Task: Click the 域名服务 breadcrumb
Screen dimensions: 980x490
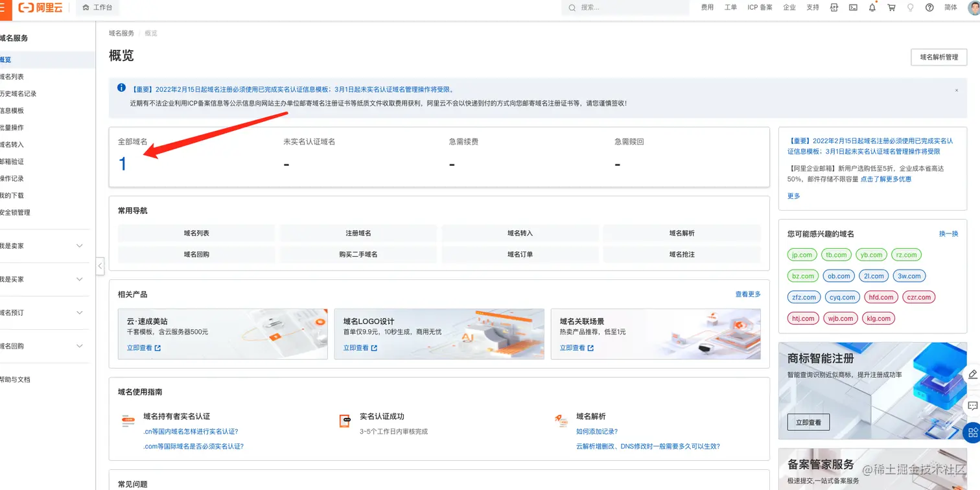Action: [x=121, y=33]
